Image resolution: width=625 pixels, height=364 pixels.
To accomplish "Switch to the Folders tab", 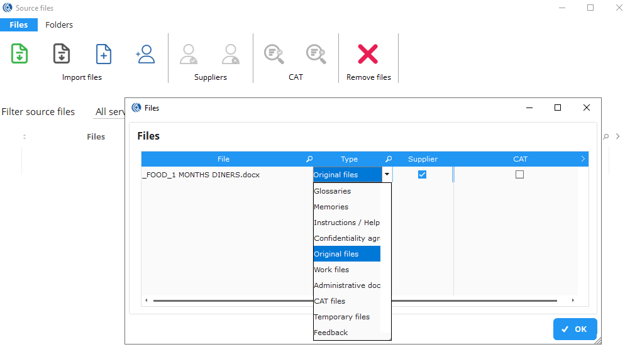I will [x=59, y=25].
